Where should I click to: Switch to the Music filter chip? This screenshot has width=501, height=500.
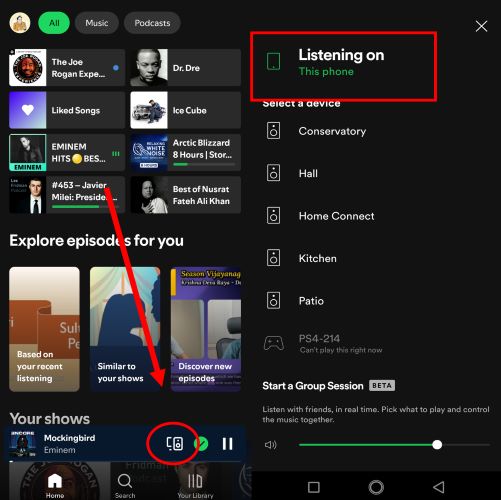pos(97,23)
